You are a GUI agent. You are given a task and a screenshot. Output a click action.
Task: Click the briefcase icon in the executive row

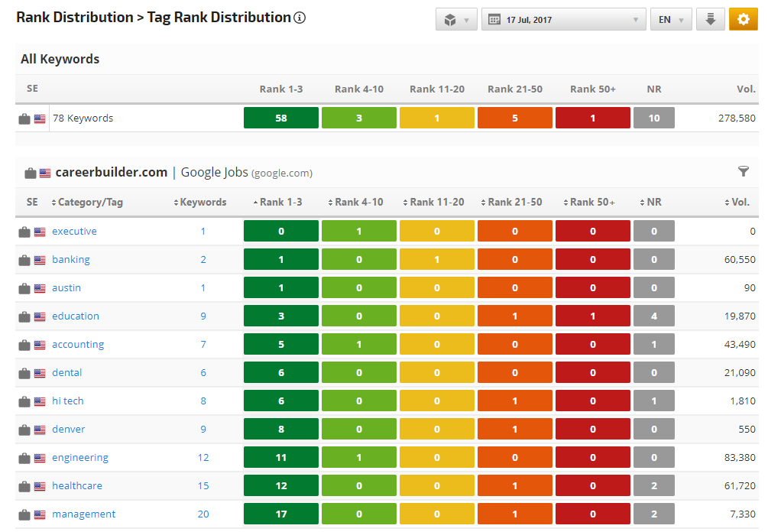(x=24, y=232)
